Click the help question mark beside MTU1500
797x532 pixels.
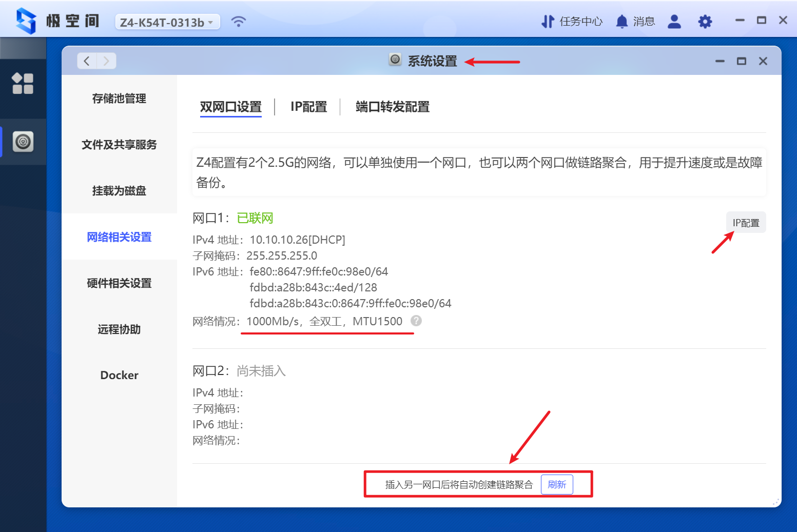point(416,321)
